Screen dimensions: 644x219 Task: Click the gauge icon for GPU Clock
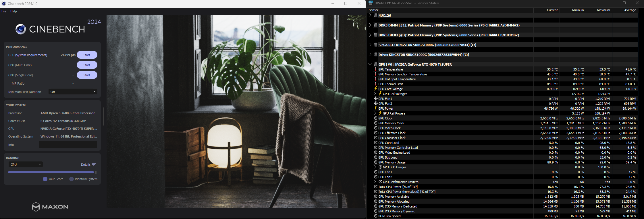tap(375, 118)
